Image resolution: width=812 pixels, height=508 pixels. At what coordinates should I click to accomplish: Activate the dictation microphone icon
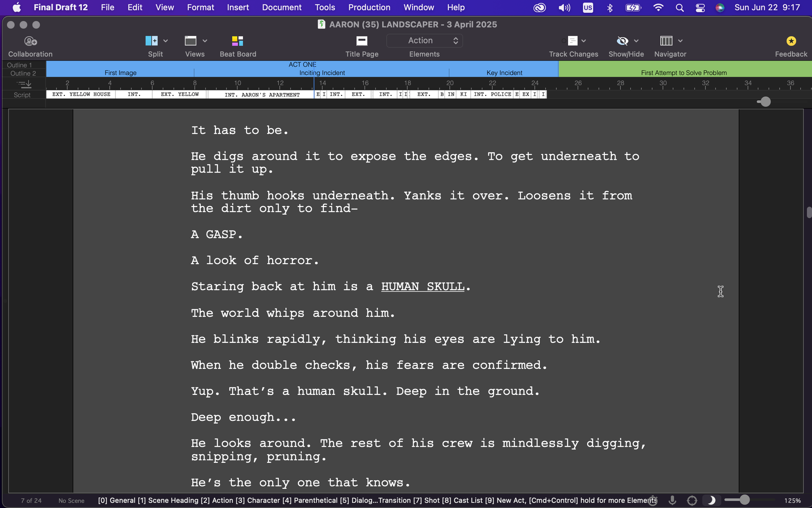coord(672,500)
